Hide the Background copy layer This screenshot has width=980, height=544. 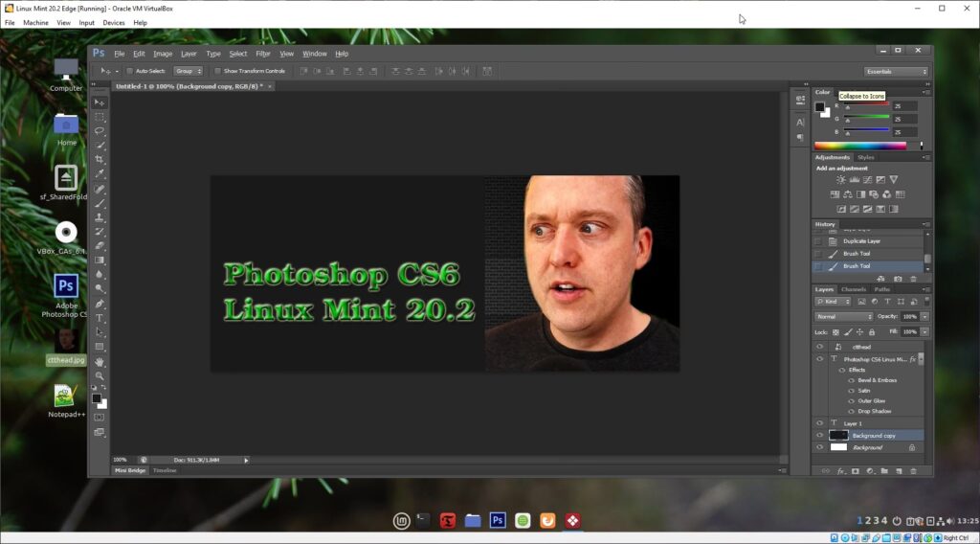819,435
